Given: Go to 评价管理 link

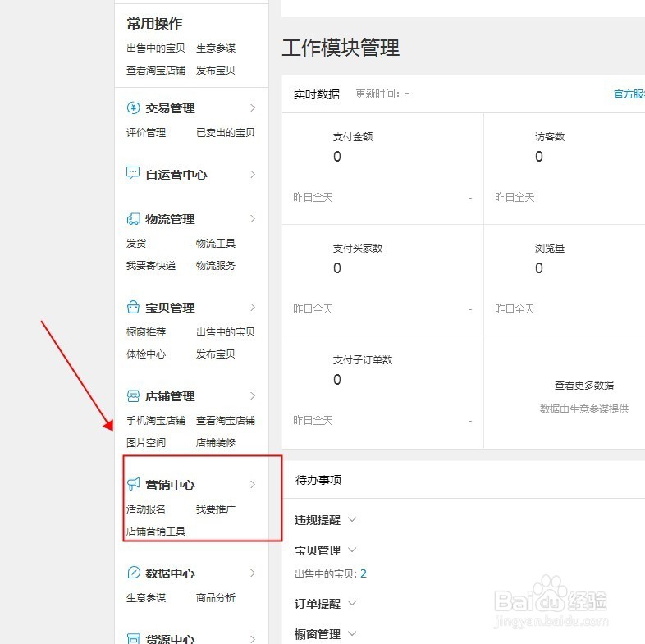Looking at the screenshot, I should [145, 132].
